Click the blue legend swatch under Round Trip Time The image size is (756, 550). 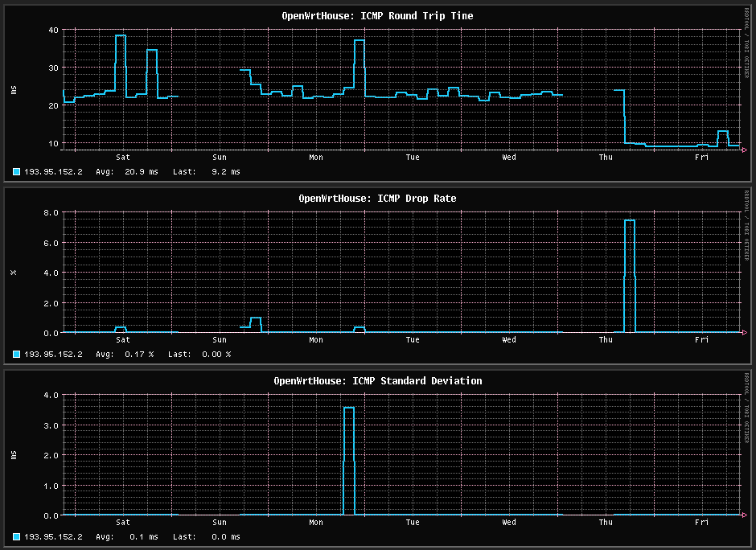[17, 171]
